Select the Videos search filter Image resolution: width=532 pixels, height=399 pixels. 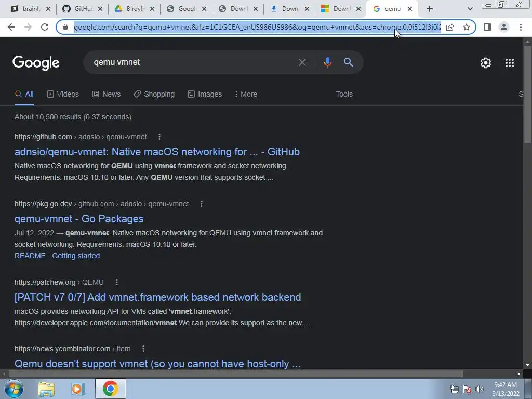pos(63,94)
